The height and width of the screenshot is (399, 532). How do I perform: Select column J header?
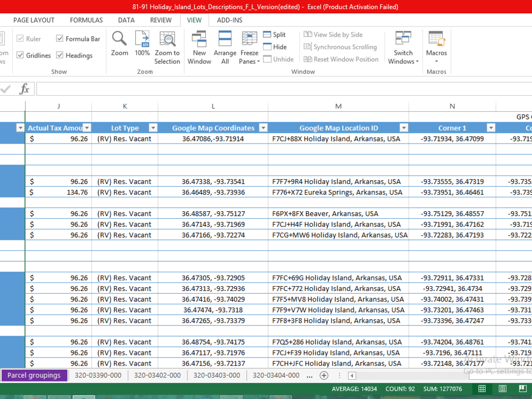pyautogui.click(x=59, y=106)
